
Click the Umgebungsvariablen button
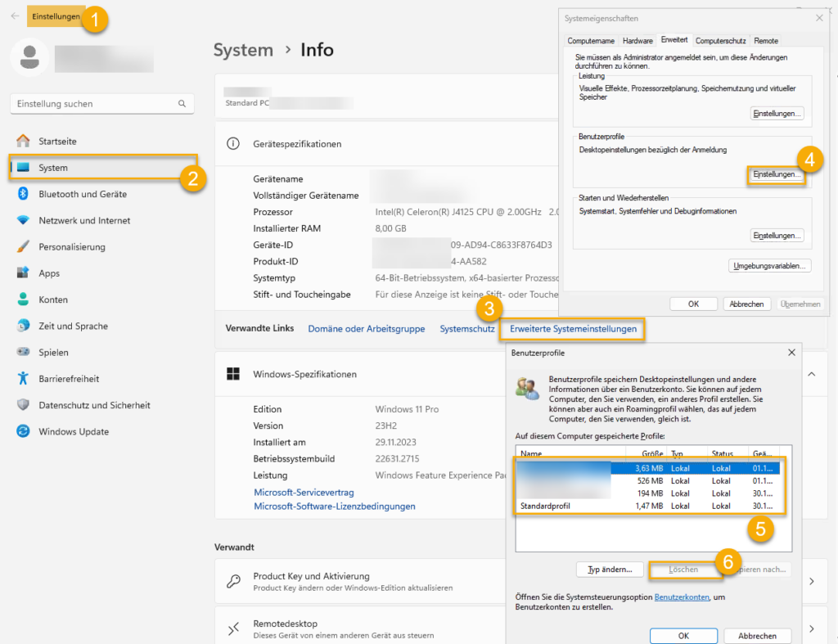(x=769, y=266)
